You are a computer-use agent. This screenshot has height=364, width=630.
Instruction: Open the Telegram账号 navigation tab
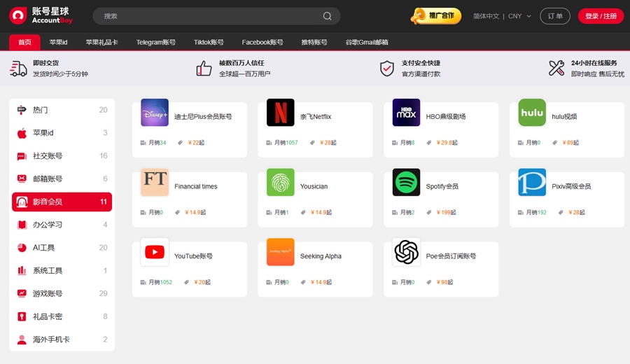point(155,42)
